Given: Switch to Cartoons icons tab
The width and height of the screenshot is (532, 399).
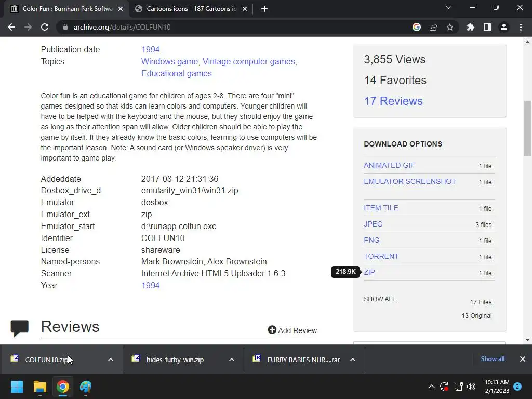Looking at the screenshot, I should 191,9.
